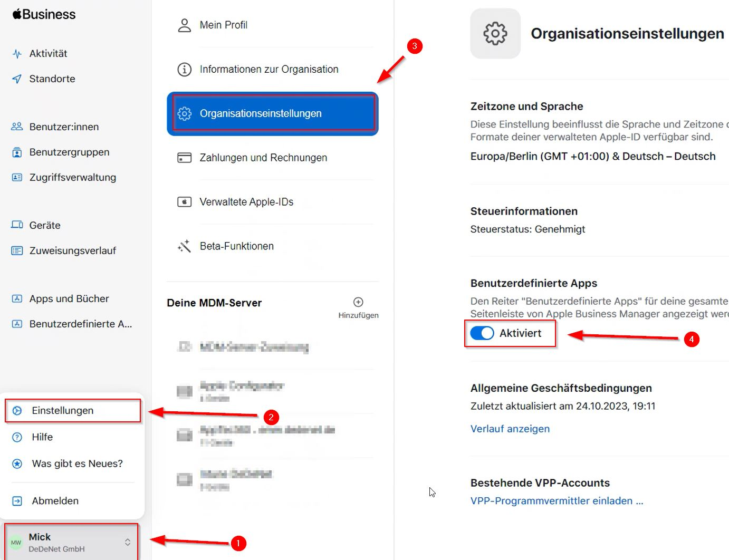Choose Abmelden in the account menu
This screenshot has height=560, width=729.
(x=55, y=501)
